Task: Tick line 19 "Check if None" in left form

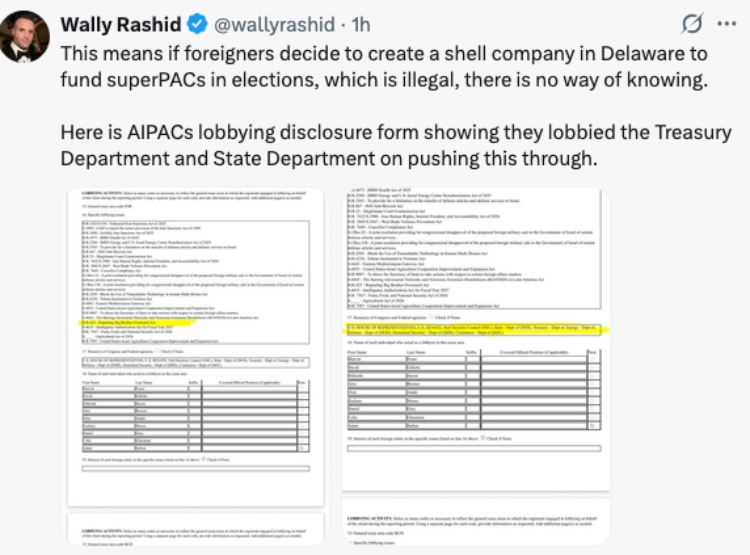Action: tap(204, 459)
